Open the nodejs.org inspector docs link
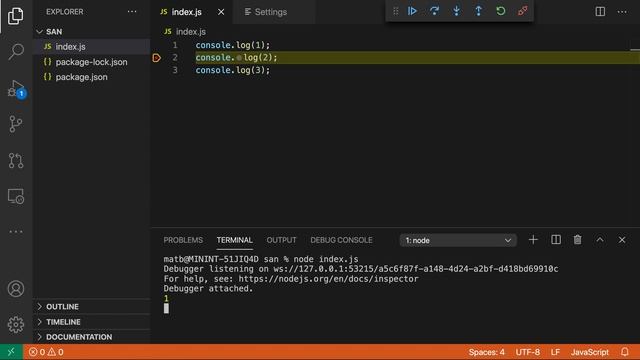Viewport: 640px width, 360px height. [329, 279]
